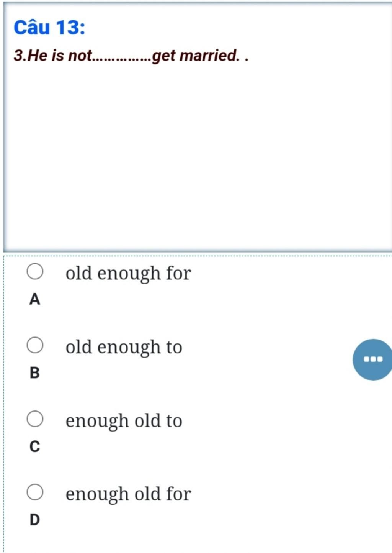Click the letter label C
The width and height of the screenshot is (392, 553).
tap(34, 446)
